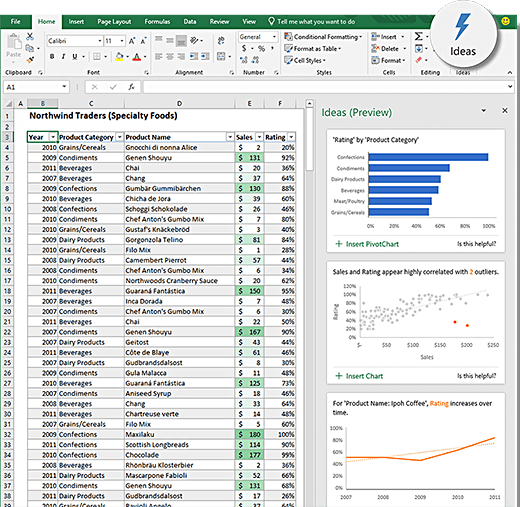Open the font size 11 dropdown
Viewport: 520px width, 507px height.
[122, 41]
